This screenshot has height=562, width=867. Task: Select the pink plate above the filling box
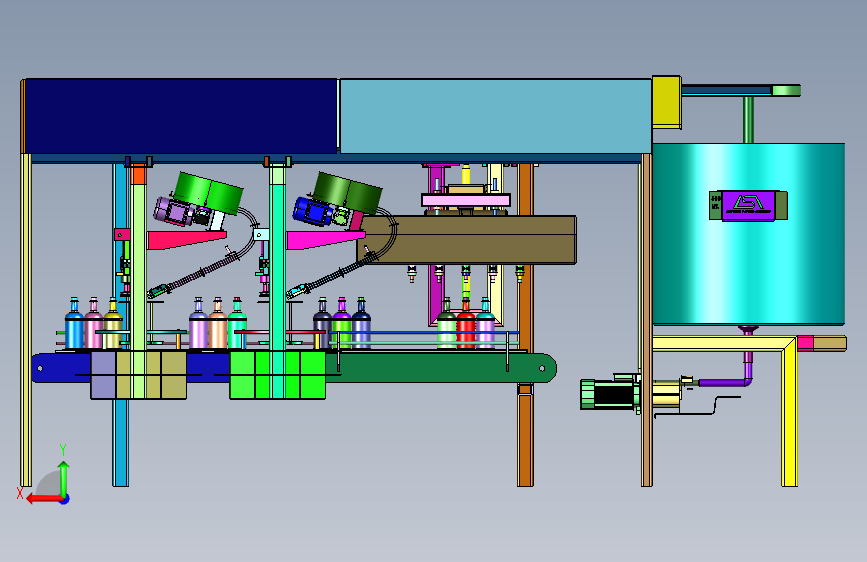tap(466, 200)
